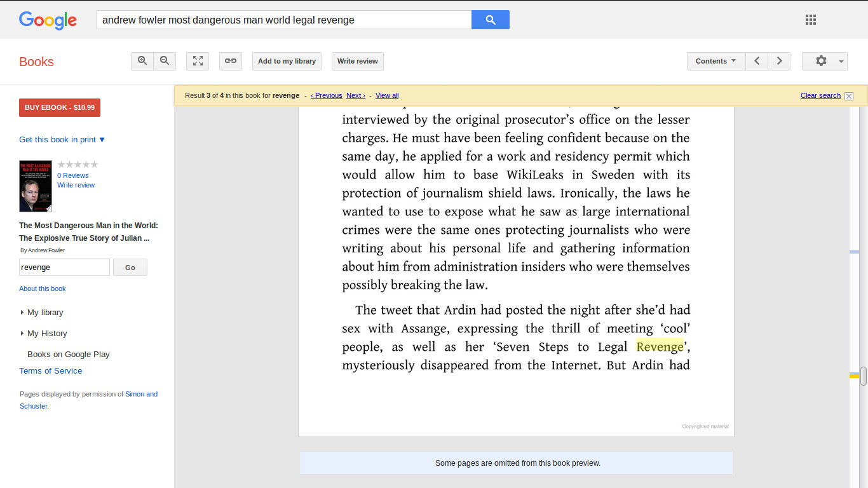The width and height of the screenshot is (868, 488).
Task: Click the blue search magnifier button
Action: 491,20
